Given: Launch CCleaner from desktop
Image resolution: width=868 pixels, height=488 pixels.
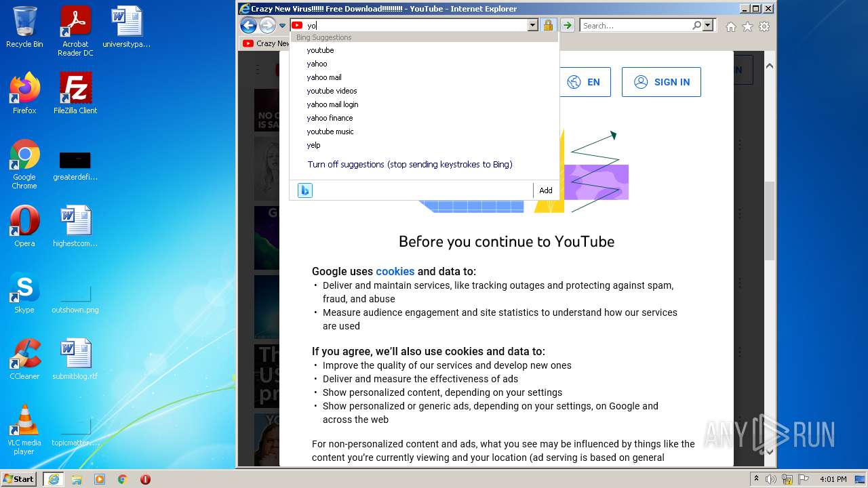Looking at the screenshot, I should pyautogui.click(x=24, y=359).
